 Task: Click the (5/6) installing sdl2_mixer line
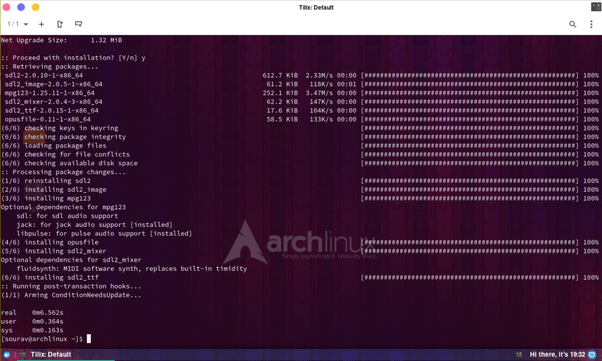pyautogui.click(x=54, y=251)
